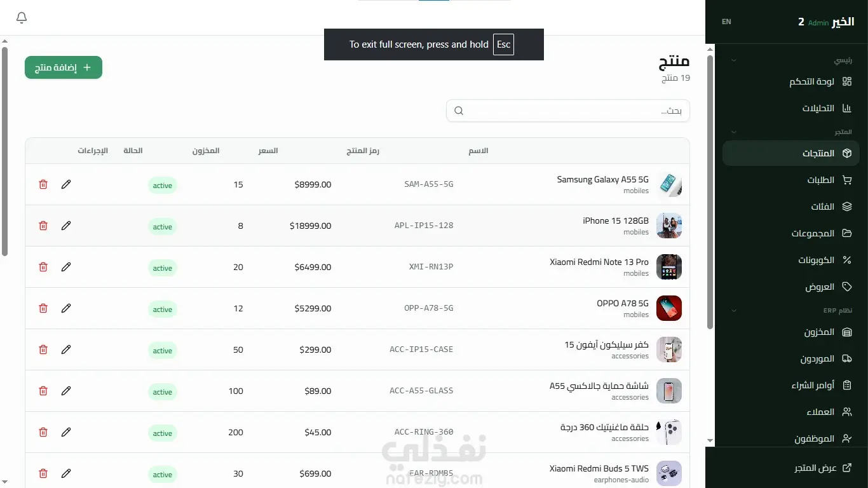Open the التحليلات analytics page
The width and height of the screenshot is (868, 488).
(x=791, y=108)
